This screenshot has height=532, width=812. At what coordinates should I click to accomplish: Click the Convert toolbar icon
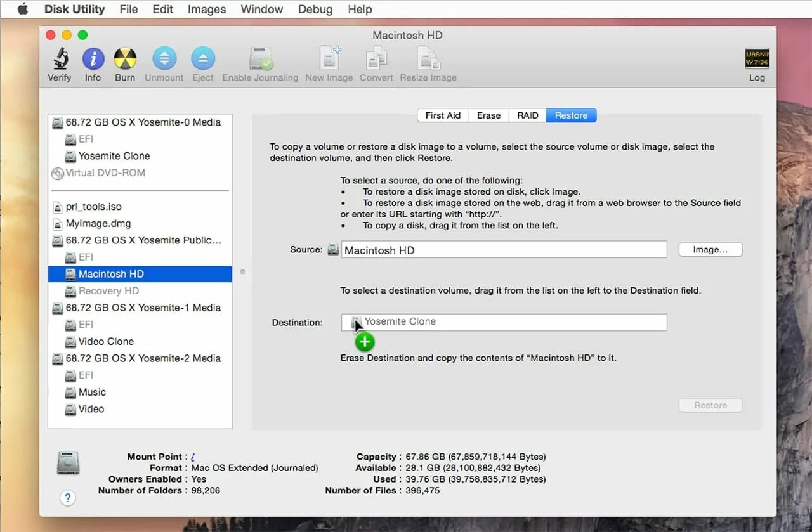tap(376, 59)
